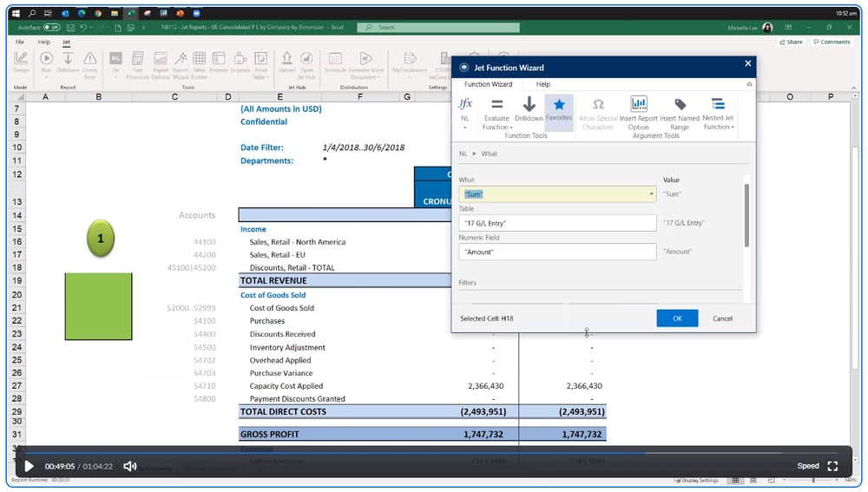This screenshot has width=868, height=492.
Task: Click Drilldown arrow in Jet Function Wizard
Action: (529, 108)
